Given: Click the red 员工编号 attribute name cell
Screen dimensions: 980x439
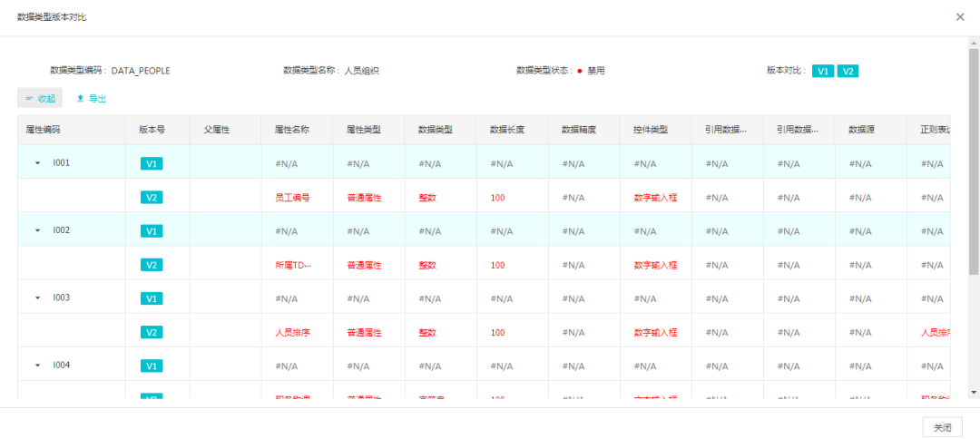Looking at the screenshot, I should coord(292,198).
